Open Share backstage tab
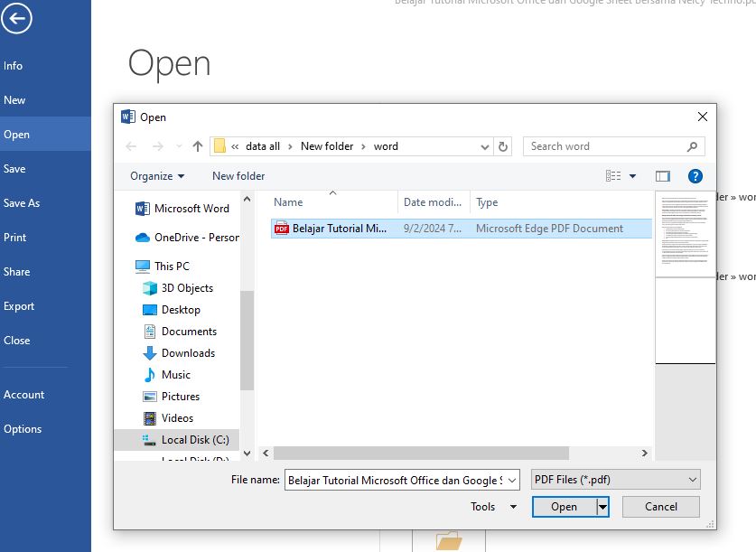 (x=17, y=271)
